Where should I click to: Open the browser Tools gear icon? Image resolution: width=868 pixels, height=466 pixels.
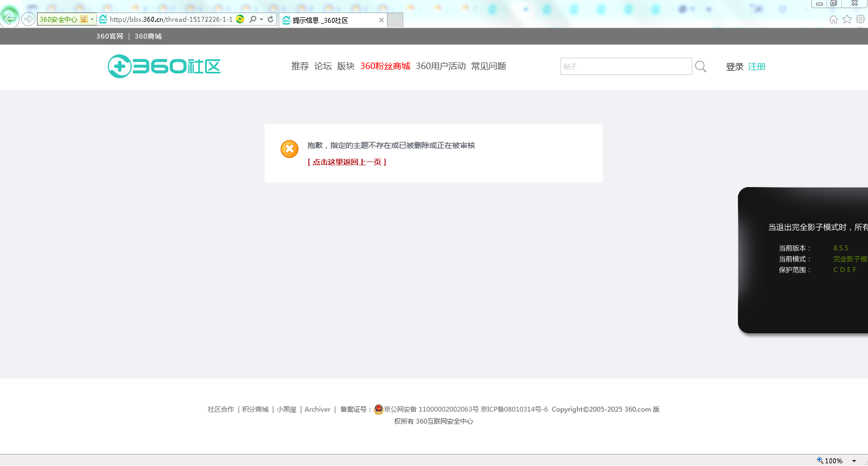tap(860, 19)
